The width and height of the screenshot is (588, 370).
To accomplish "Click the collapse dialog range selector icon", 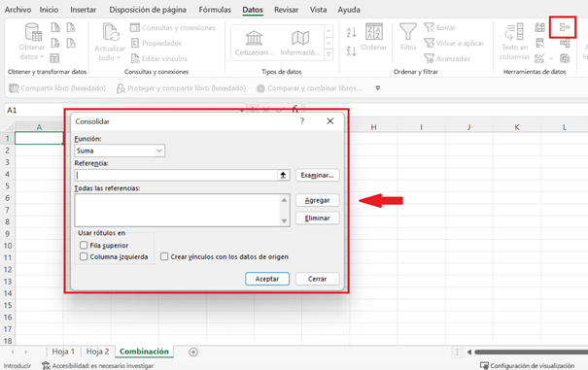I will (283, 175).
